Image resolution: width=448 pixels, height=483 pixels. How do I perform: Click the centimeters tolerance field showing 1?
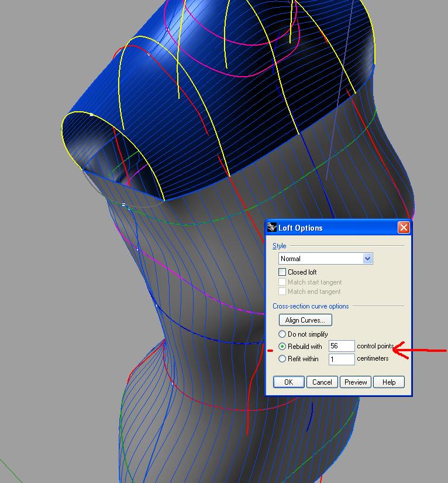coord(342,359)
